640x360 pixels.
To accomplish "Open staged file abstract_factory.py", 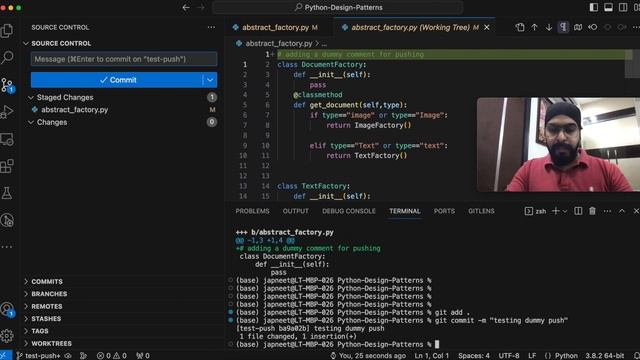I will tap(75, 110).
